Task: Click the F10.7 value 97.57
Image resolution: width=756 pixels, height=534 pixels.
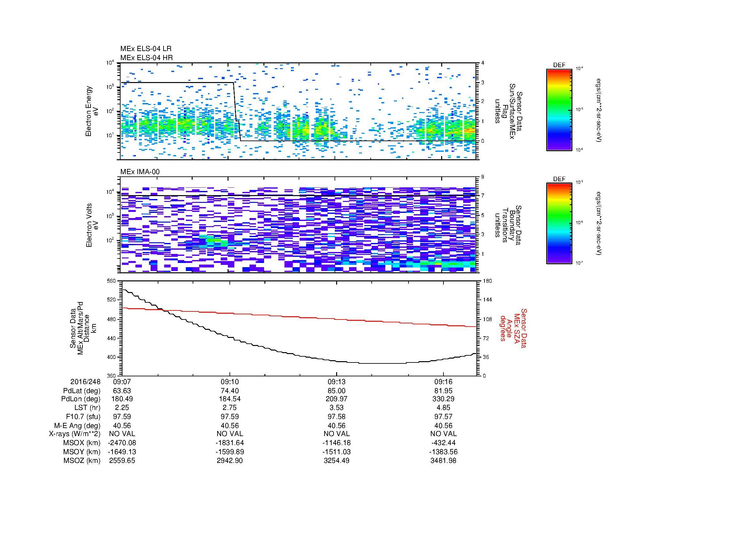Action: (x=443, y=417)
